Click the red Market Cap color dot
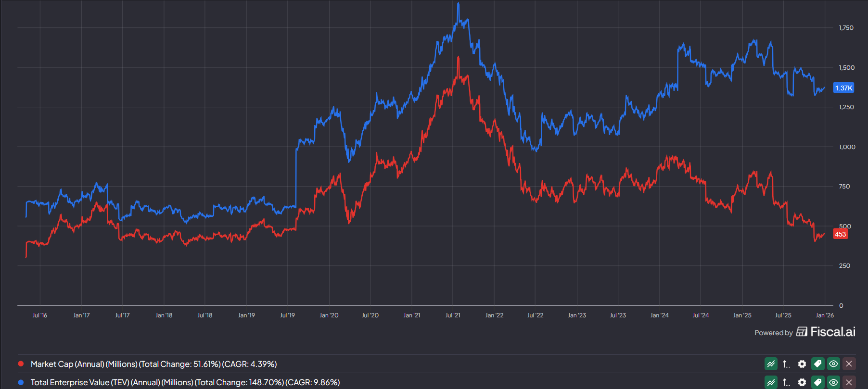The image size is (868, 389). [x=21, y=364]
